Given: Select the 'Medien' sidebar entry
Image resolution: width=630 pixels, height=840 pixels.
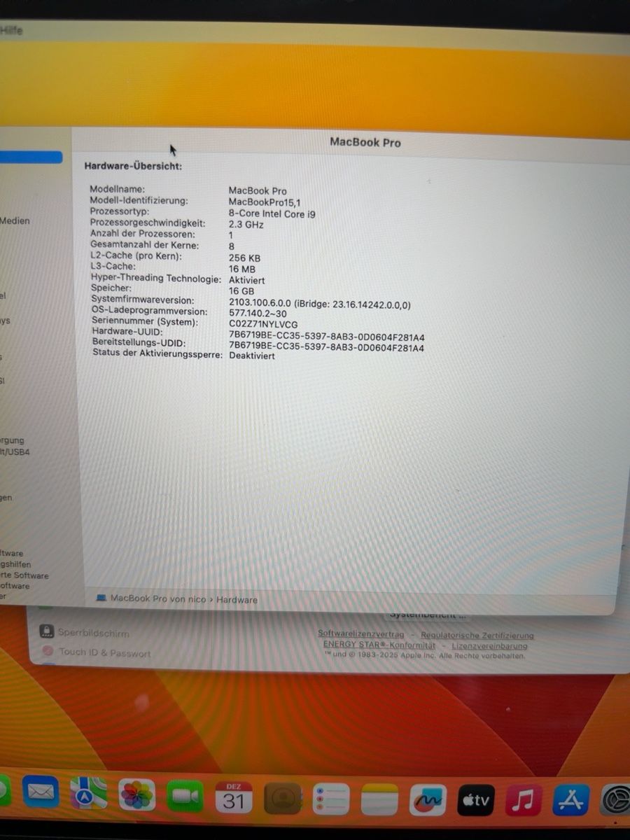Looking at the screenshot, I should click(15, 220).
